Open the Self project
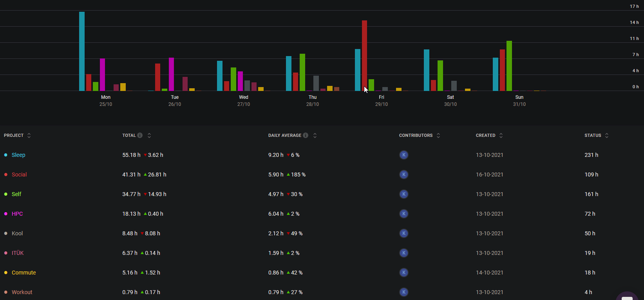 click(16, 194)
